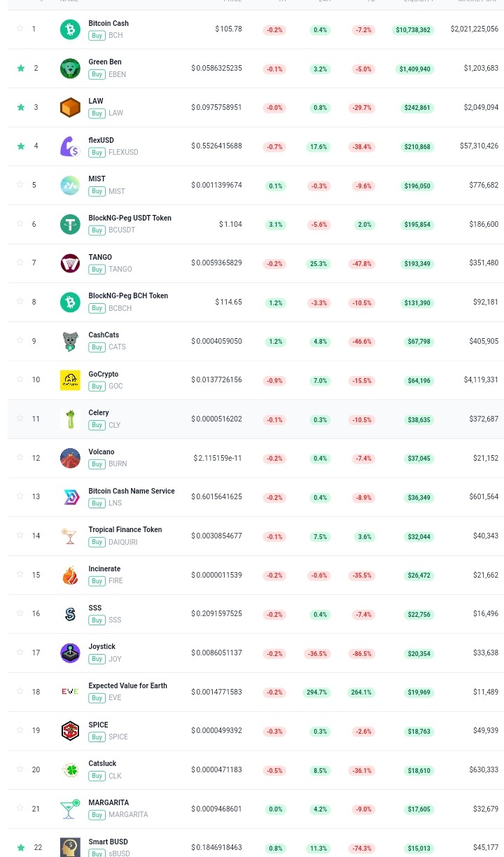Add MIST to favorites via star
Viewport: 504px width, 857px height.
(x=20, y=185)
